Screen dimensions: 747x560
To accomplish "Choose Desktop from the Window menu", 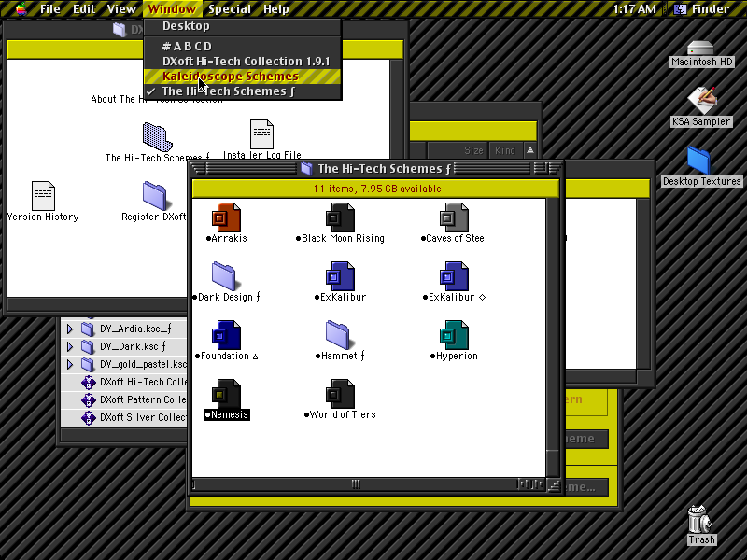I will [243, 26].
